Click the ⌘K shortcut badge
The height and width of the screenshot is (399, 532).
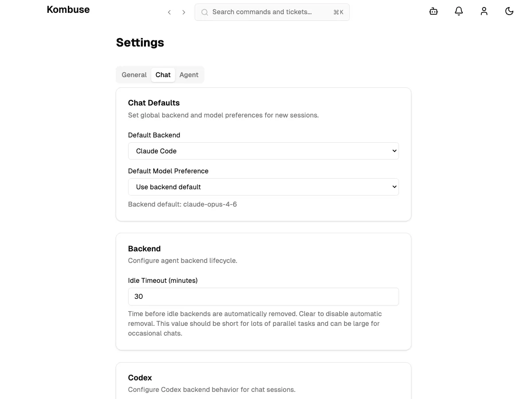tap(338, 12)
